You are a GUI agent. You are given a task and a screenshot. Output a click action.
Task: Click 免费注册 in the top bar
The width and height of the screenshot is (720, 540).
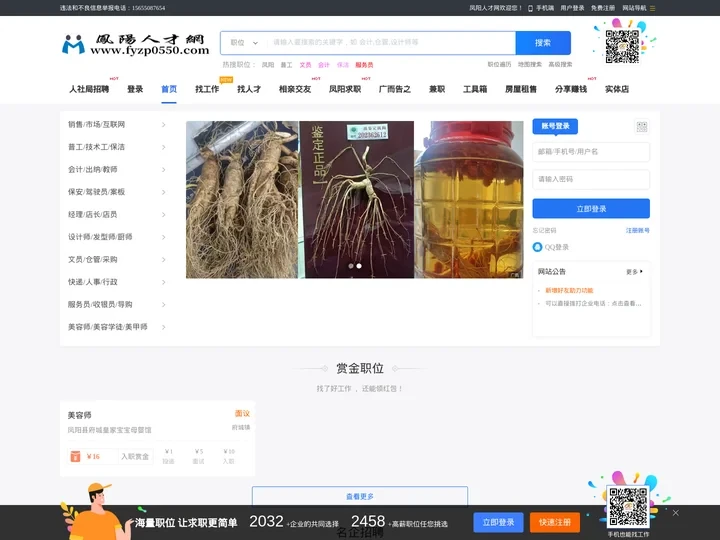(603, 8)
